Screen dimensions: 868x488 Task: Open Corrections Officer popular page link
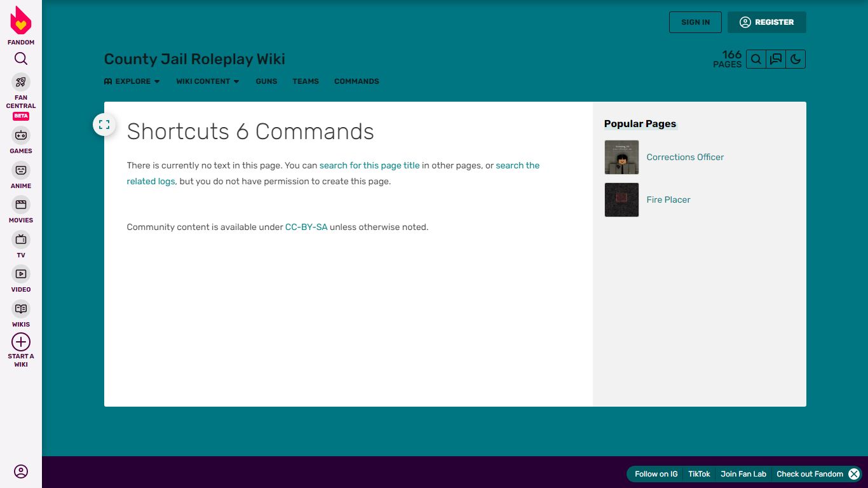coord(685,157)
